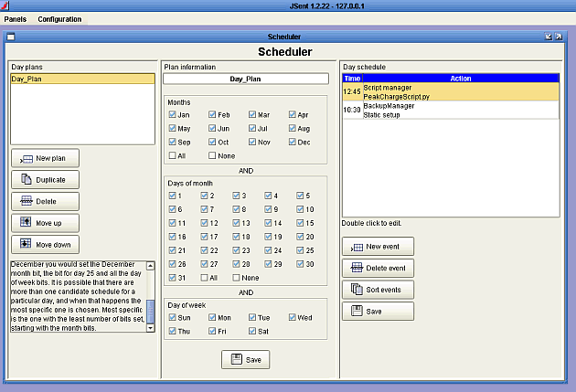This screenshot has height=392, width=576.
Task: Click the Delete event button label
Action: [386, 269]
